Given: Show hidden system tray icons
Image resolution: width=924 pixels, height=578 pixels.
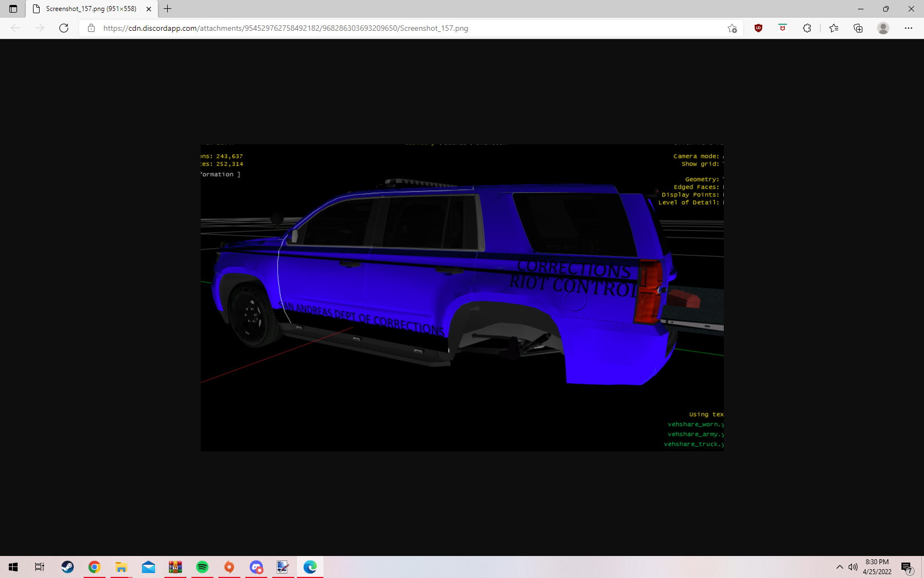Looking at the screenshot, I should (839, 567).
